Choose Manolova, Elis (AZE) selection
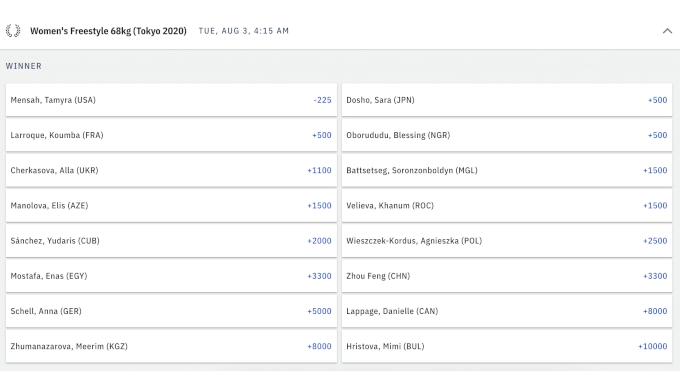 click(171, 206)
